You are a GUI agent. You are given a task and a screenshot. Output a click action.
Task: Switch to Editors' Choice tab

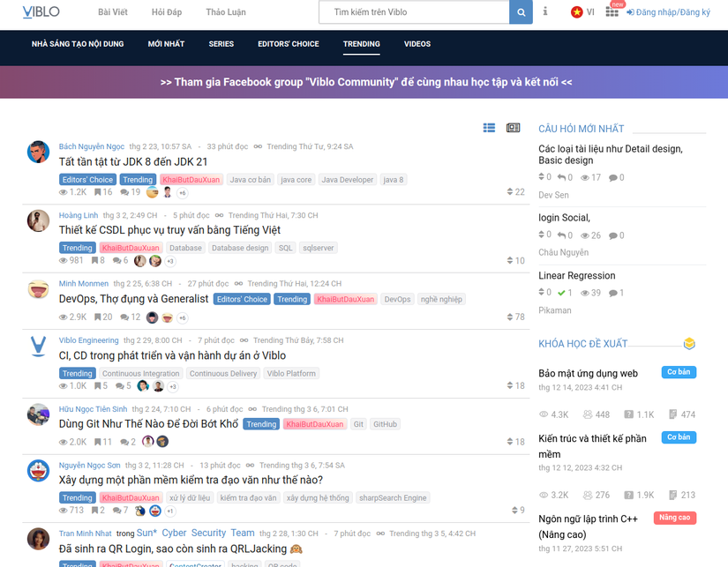(x=289, y=43)
